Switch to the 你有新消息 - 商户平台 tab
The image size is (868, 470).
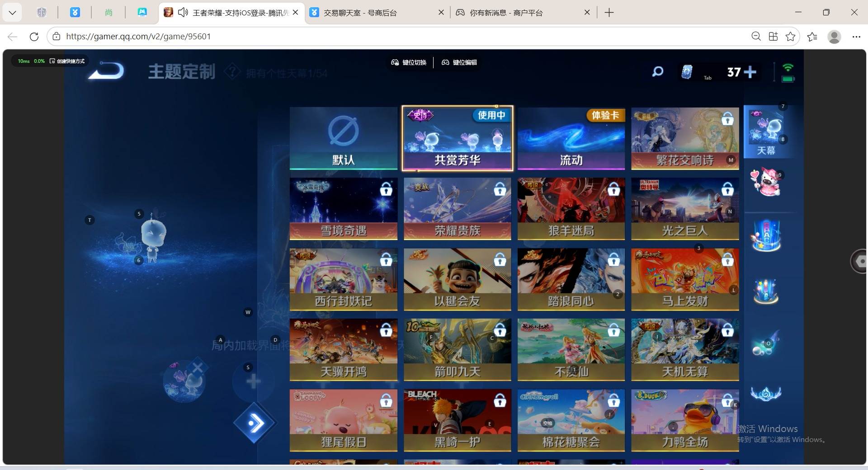click(x=523, y=13)
